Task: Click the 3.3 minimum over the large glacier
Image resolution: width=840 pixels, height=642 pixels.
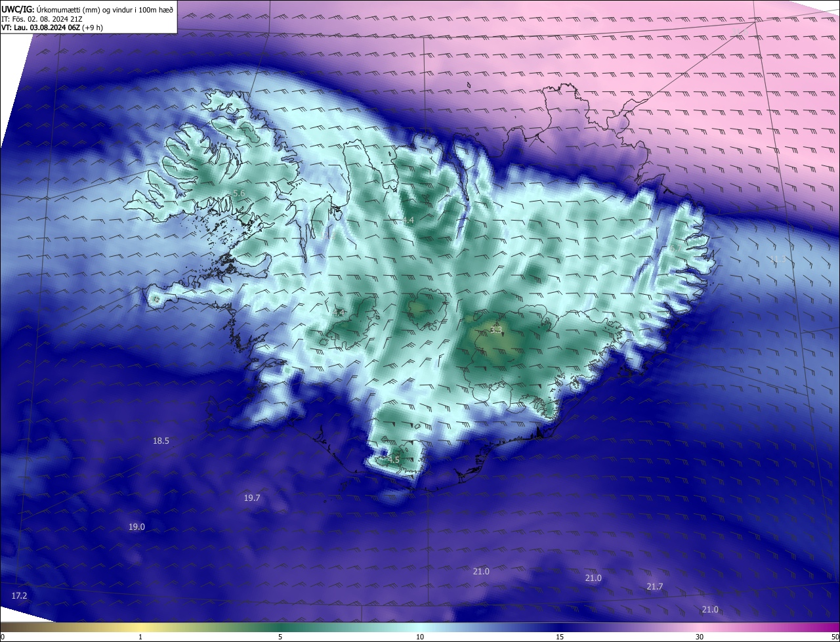Action: (496, 330)
